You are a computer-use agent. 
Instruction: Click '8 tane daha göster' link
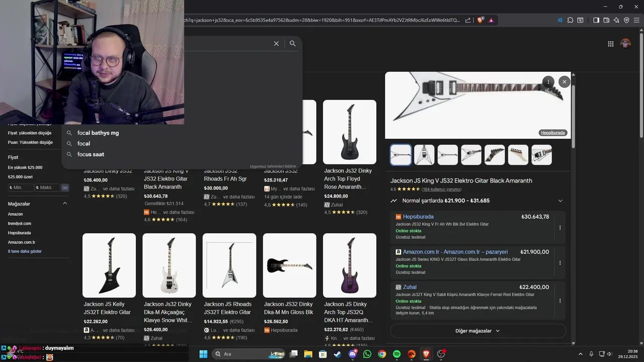tap(25, 251)
